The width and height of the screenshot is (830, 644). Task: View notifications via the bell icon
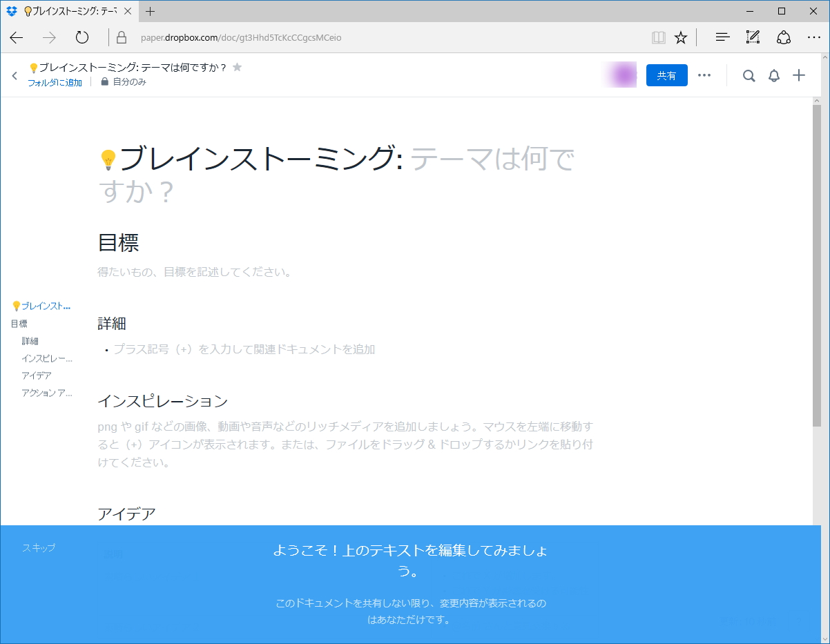pos(774,75)
